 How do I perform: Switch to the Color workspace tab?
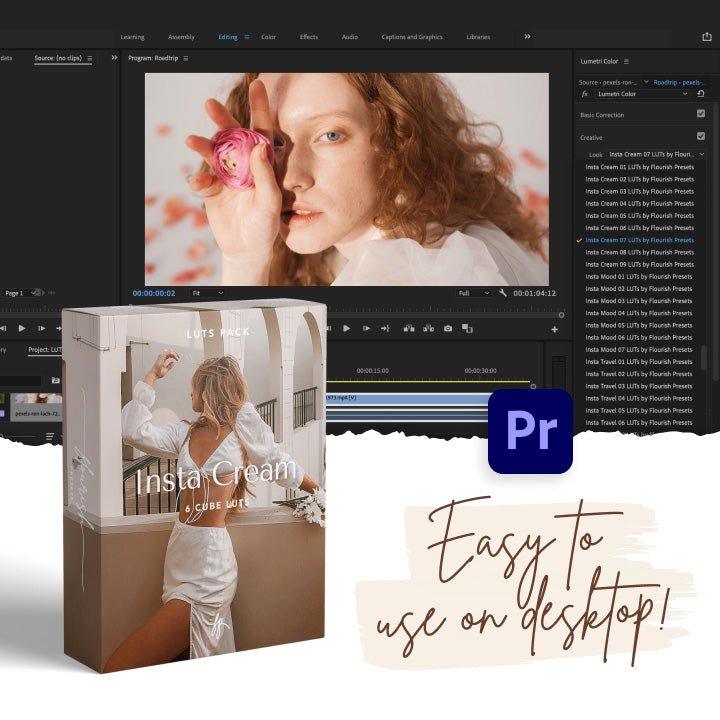pyautogui.click(x=268, y=37)
